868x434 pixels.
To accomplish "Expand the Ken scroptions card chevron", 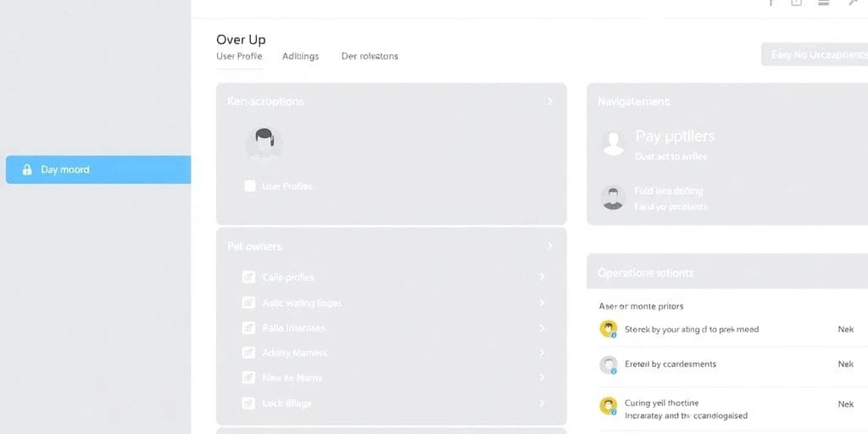I will tap(549, 102).
